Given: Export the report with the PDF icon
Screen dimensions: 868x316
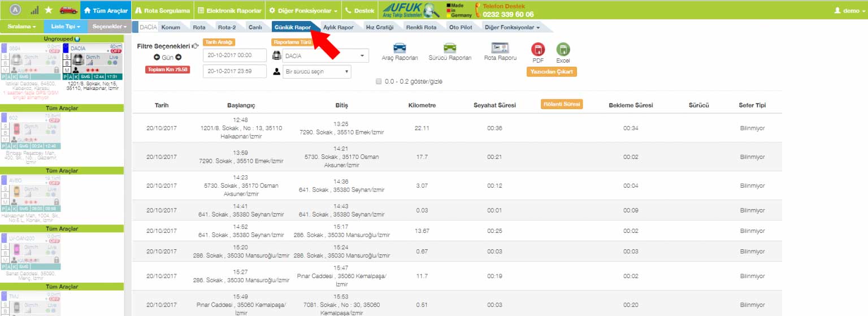Looking at the screenshot, I should click(x=538, y=49).
